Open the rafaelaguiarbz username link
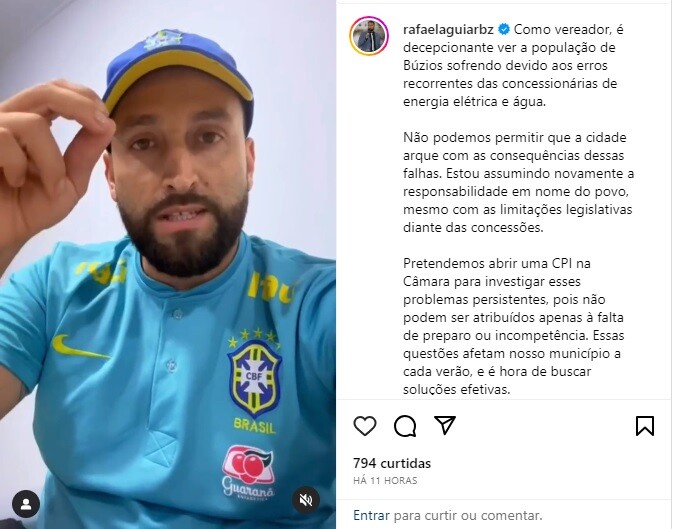This screenshot has width=675, height=529. tap(448, 29)
